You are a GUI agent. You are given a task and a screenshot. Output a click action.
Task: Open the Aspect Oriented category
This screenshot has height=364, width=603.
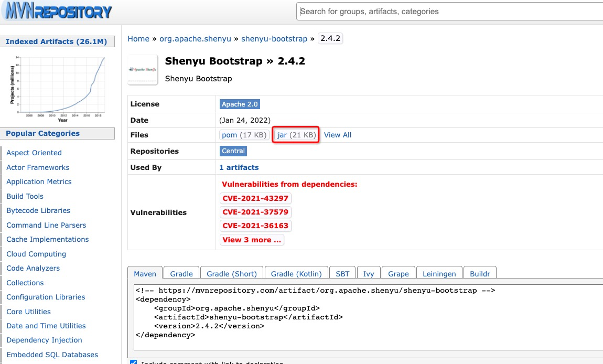pyautogui.click(x=34, y=153)
